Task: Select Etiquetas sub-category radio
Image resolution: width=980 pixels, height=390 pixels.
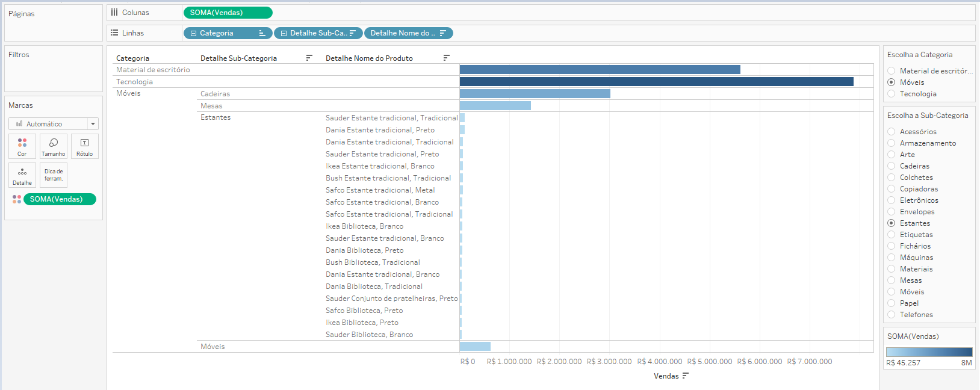Action: [x=892, y=235]
